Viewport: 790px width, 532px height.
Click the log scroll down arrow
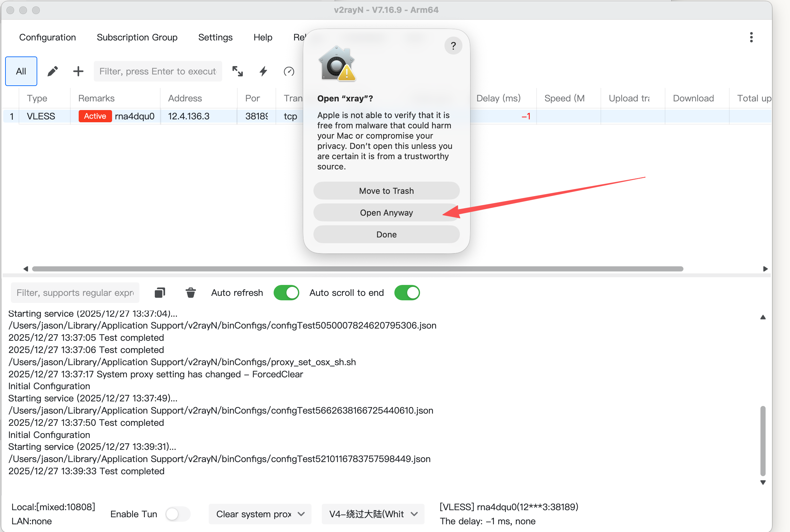762,482
